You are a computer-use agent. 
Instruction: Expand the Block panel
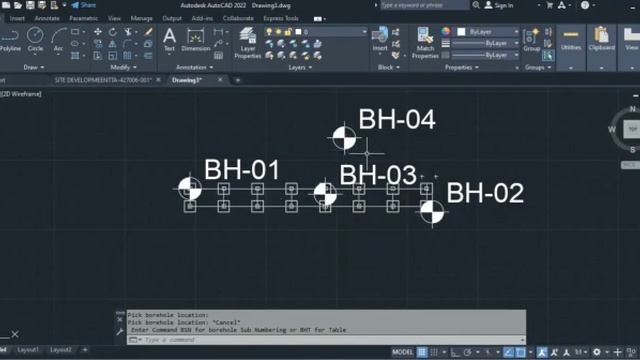pyautogui.click(x=389, y=67)
